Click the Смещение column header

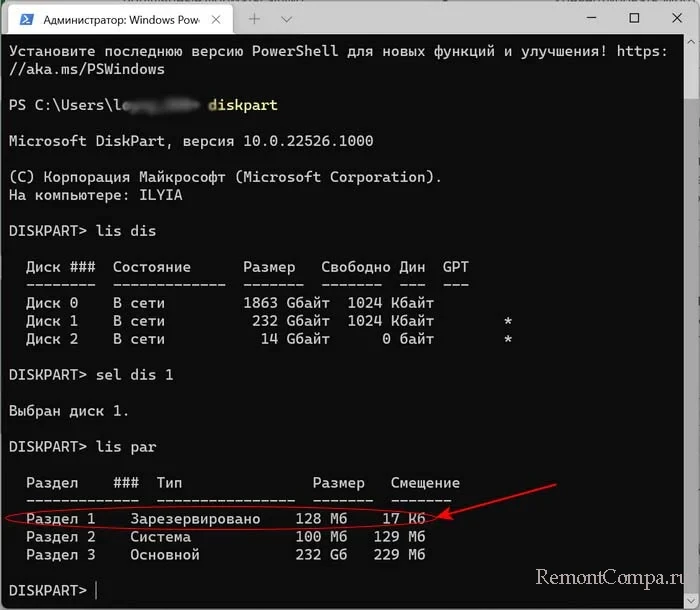click(425, 483)
